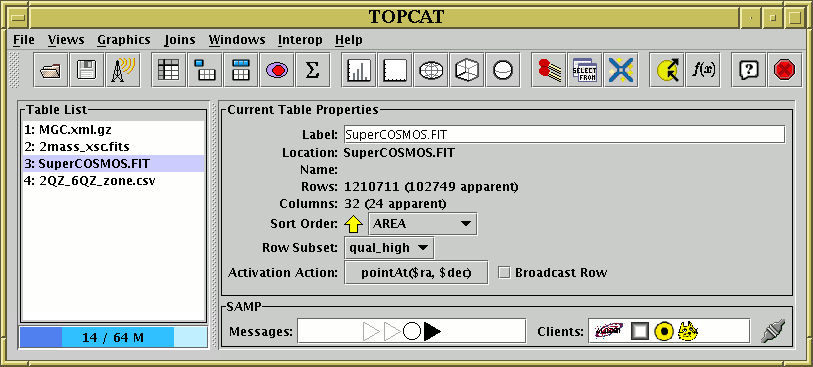Click the Label text field
Image resolution: width=813 pixels, height=367 pixels.
coord(564,134)
